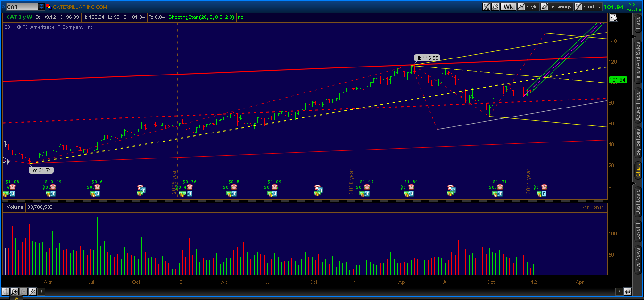644x300 pixels.
Task: Open the Drawings menu
Action: [x=556, y=7]
